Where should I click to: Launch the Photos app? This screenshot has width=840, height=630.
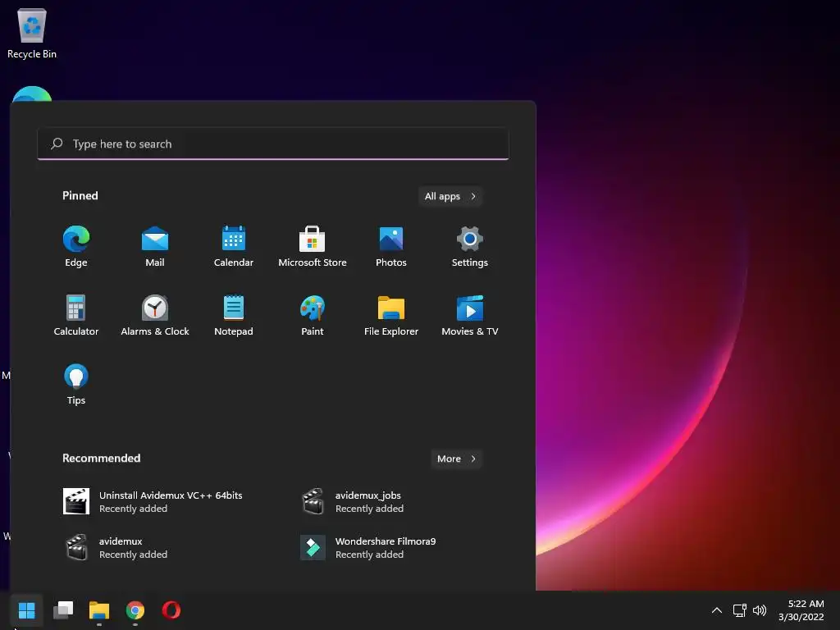pos(391,246)
